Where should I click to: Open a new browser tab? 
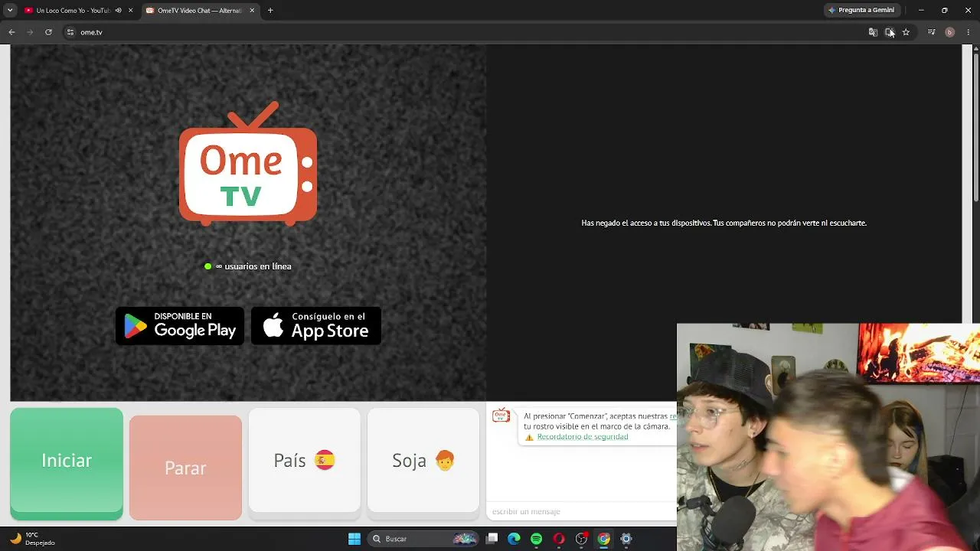pyautogui.click(x=270, y=11)
